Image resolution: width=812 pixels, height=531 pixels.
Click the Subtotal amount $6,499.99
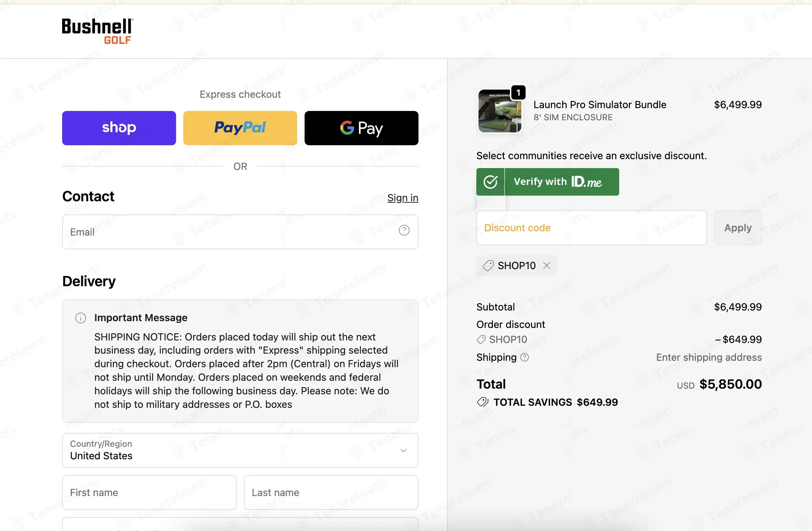(738, 307)
